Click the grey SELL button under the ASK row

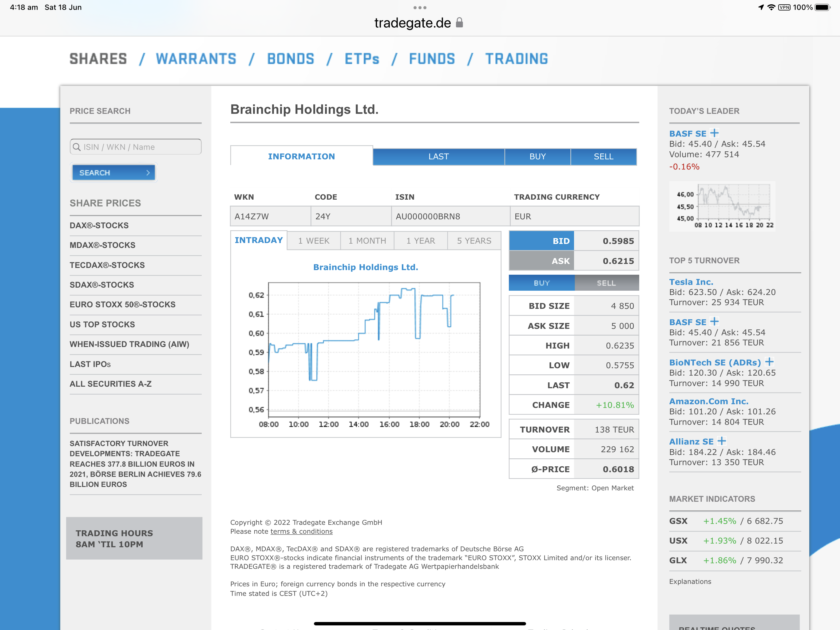[x=606, y=283]
